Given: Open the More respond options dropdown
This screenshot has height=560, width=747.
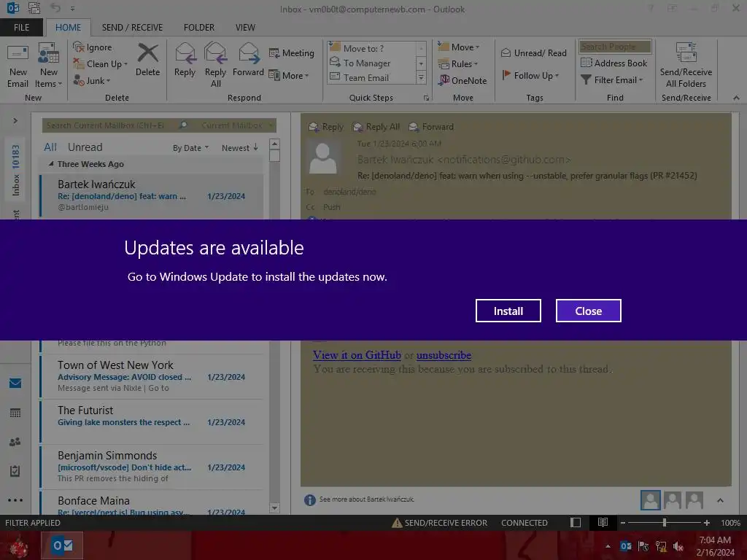Looking at the screenshot, I should coord(289,75).
